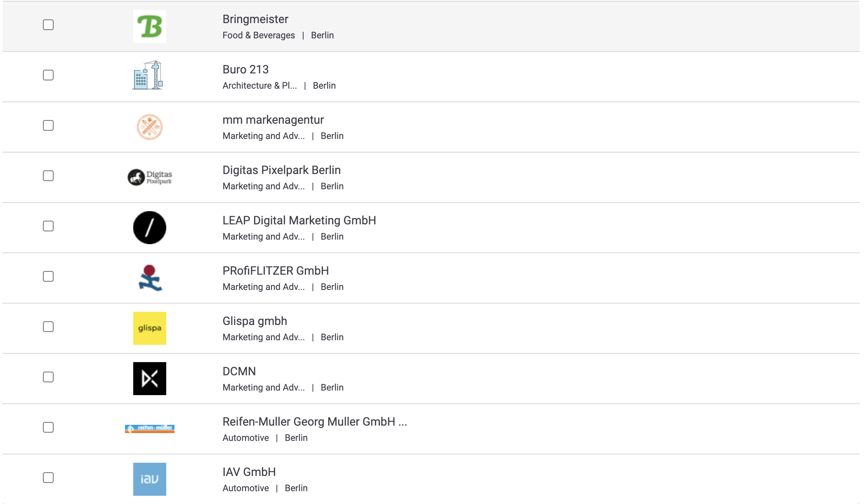This screenshot has width=865, height=504.
Task: Open mm markenagentur company page
Action: tap(273, 120)
